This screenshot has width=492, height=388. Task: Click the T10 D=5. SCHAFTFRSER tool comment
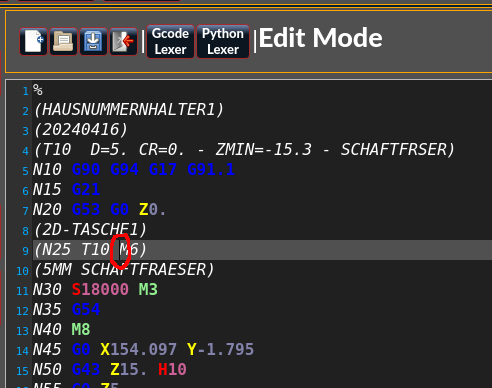tap(244, 150)
